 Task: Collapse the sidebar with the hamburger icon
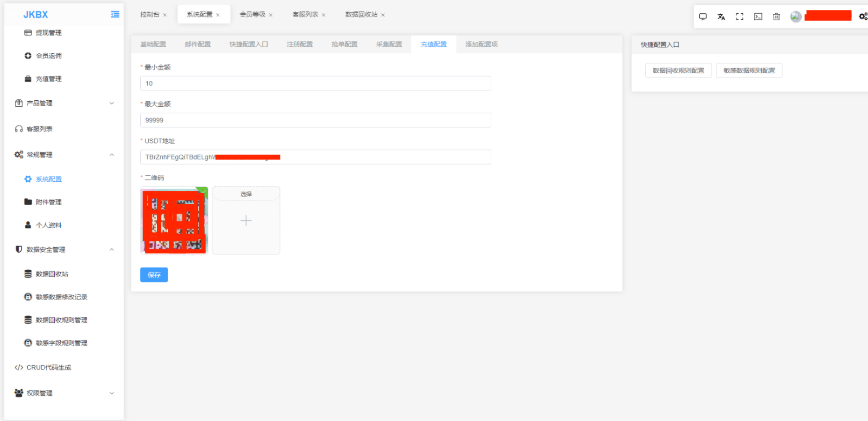point(114,14)
